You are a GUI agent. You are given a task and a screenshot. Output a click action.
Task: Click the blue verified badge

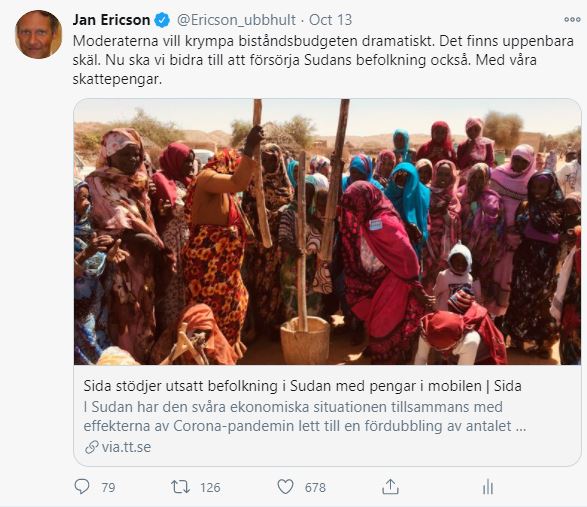pos(162,20)
